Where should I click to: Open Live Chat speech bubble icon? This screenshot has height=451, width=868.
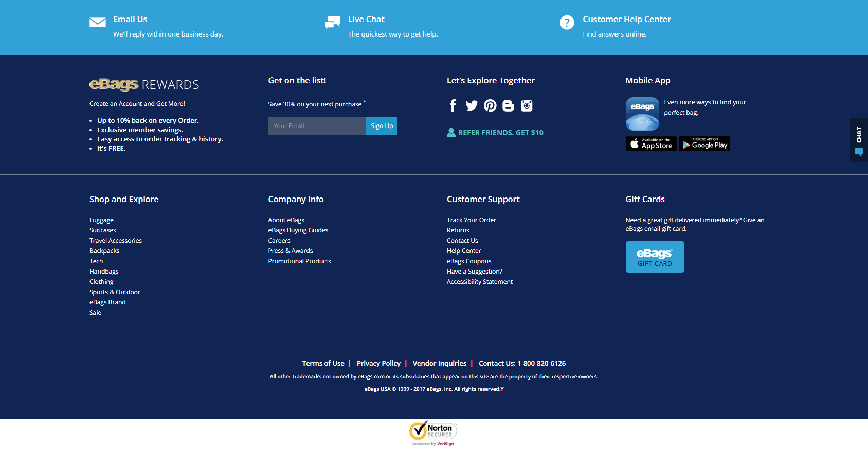tap(333, 22)
